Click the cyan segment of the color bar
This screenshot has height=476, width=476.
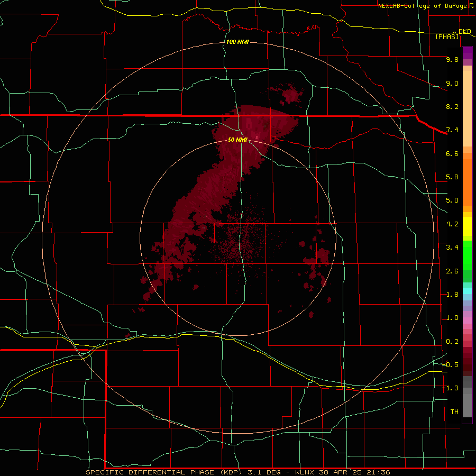[467, 291]
